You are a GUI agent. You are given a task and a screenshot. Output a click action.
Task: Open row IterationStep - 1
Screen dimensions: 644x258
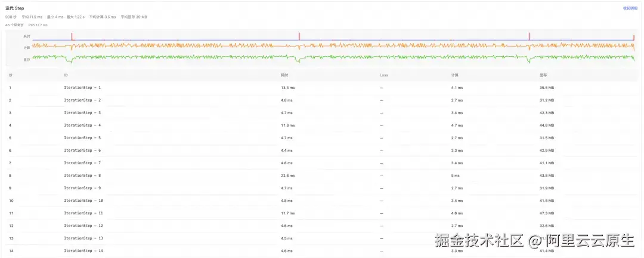click(x=321, y=88)
